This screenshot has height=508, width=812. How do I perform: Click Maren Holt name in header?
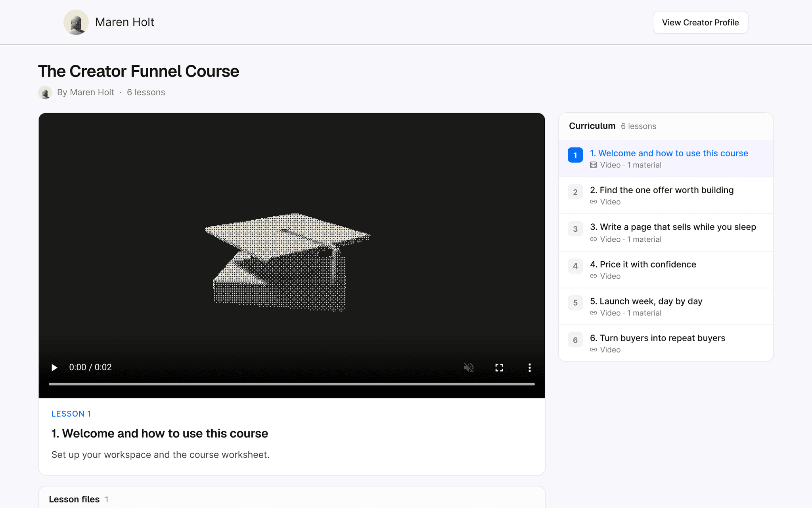click(124, 22)
